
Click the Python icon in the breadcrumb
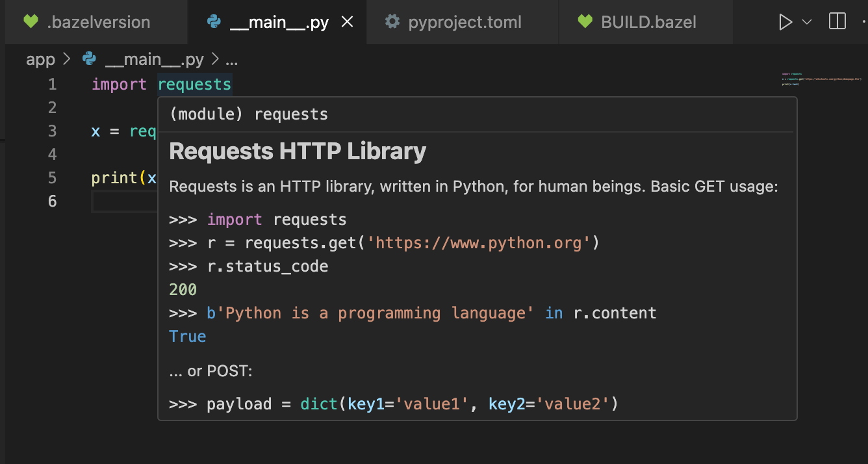(90, 60)
